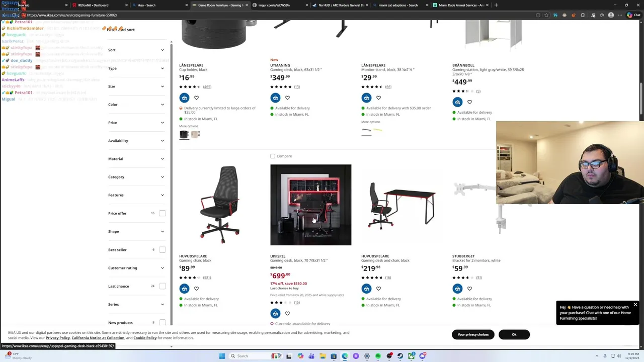Open the Edge profile avatar
Screen dimensions: 644x362
[x=611, y=15]
